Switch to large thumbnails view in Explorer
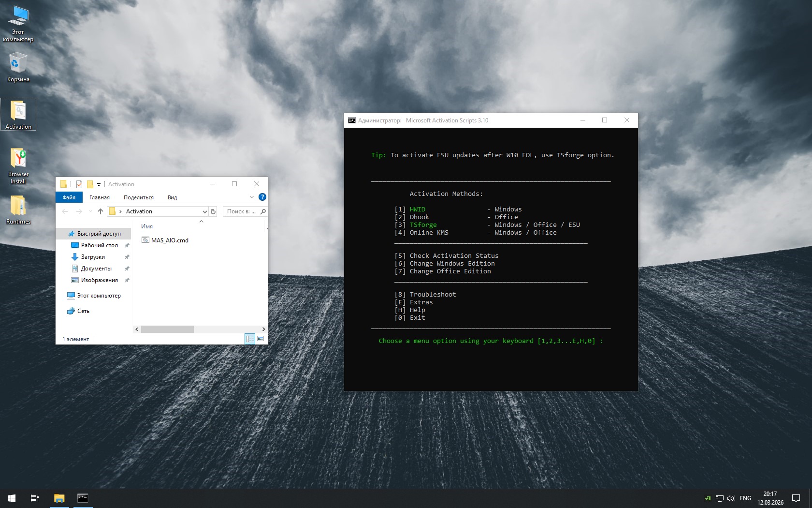The height and width of the screenshot is (508, 812). [261, 339]
